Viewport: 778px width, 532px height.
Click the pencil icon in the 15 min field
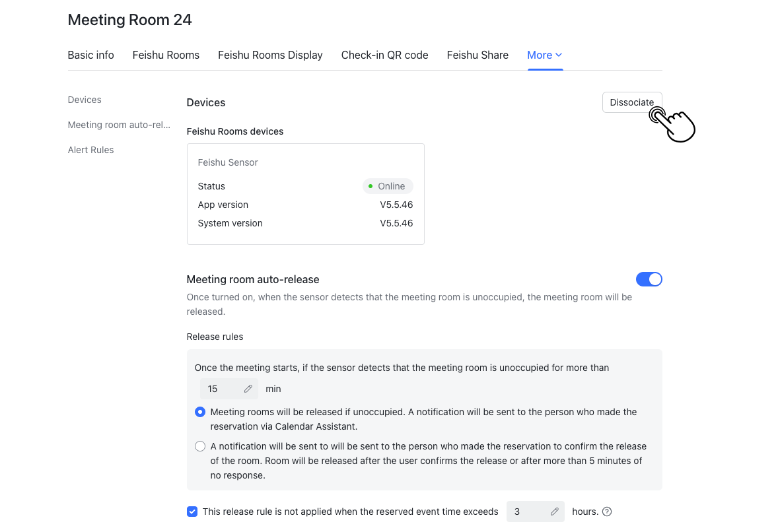[x=248, y=389]
